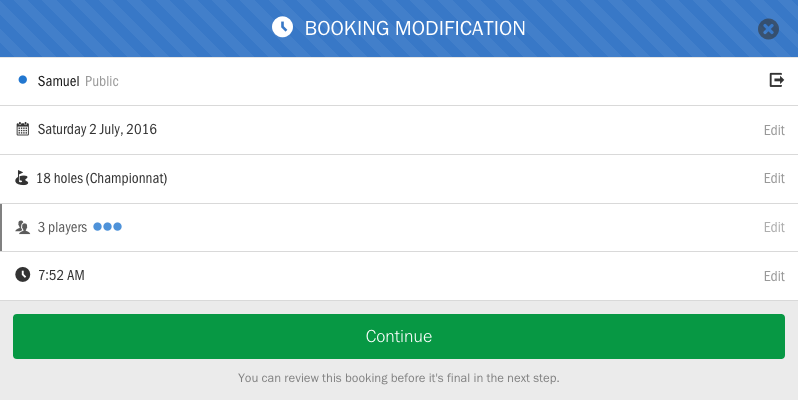This screenshot has height=400, width=798.
Task: Click the Public label next to Samuel
Action: point(102,81)
